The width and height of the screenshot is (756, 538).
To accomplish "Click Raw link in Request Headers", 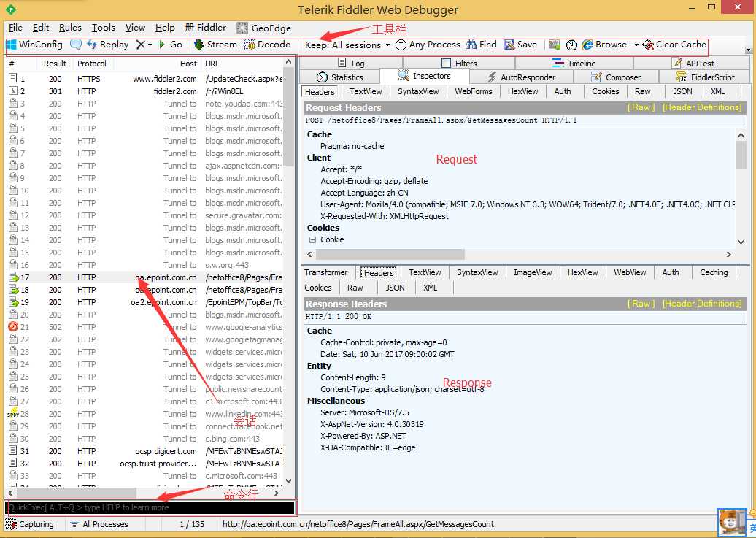I will (641, 107).
